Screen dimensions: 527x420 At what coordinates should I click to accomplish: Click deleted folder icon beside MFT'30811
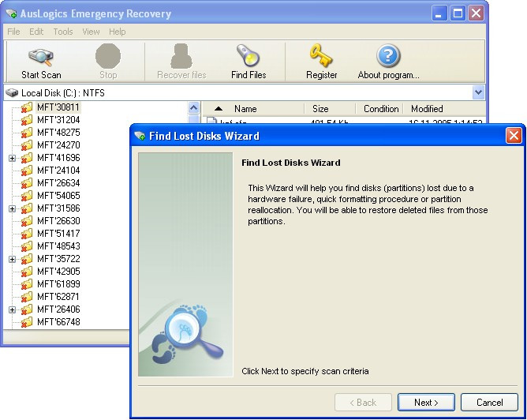point(27,107)
